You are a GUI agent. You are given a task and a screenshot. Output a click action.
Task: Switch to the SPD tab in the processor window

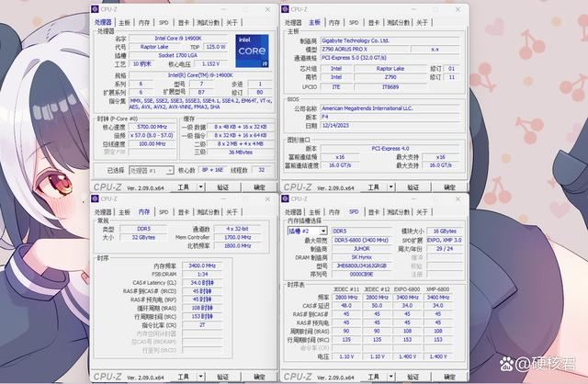point(164,21)
